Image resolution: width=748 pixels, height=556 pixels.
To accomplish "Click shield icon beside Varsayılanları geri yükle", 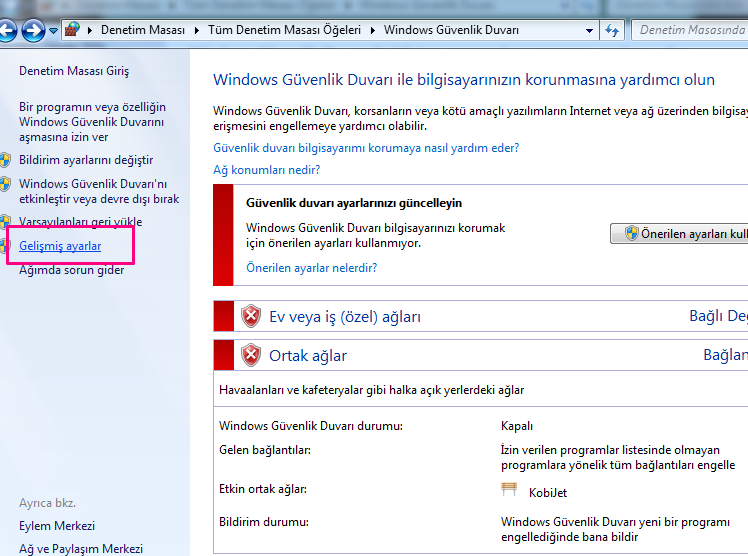I will point(5,222).
